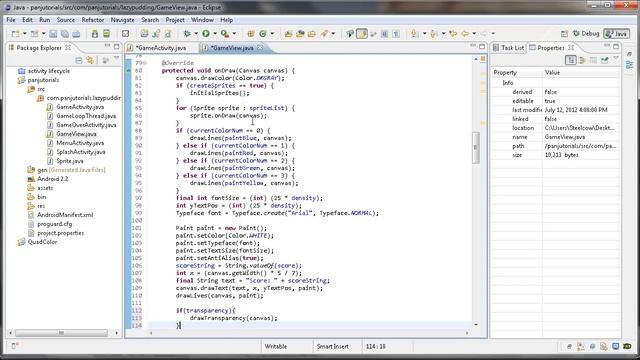Screen dimensions: 640x360
Task: Open the Android SDK Manager icon
Action: 95,34
